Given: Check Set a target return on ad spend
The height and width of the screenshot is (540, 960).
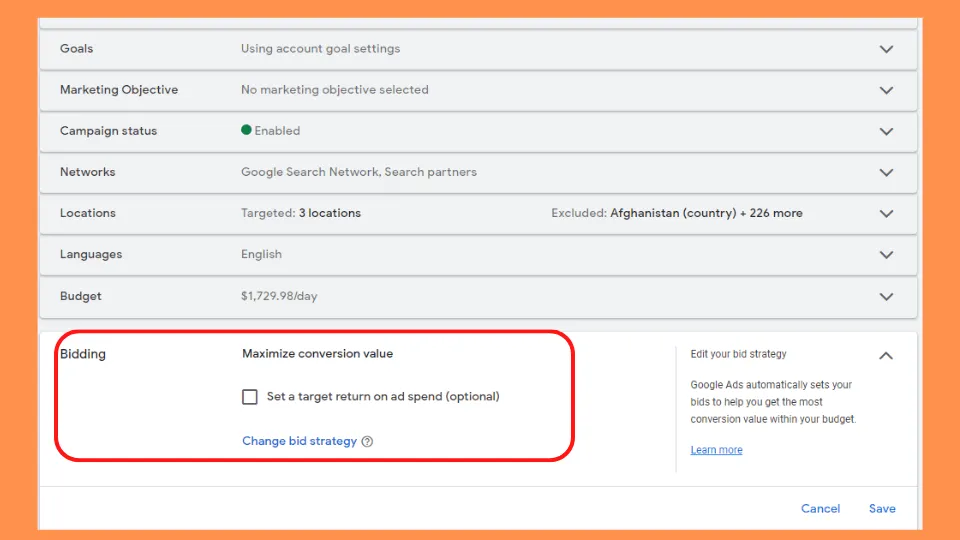Looking at the screenshot, I should pos(250,397).
